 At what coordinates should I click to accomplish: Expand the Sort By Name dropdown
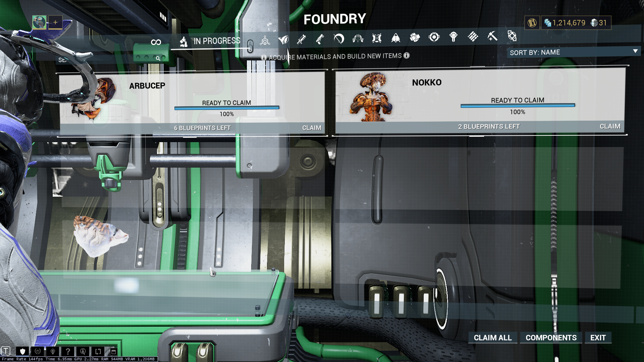(x=574, y=52)
